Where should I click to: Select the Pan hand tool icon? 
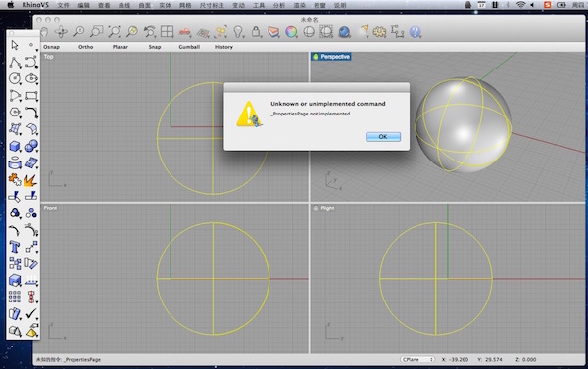click(44, 32)
